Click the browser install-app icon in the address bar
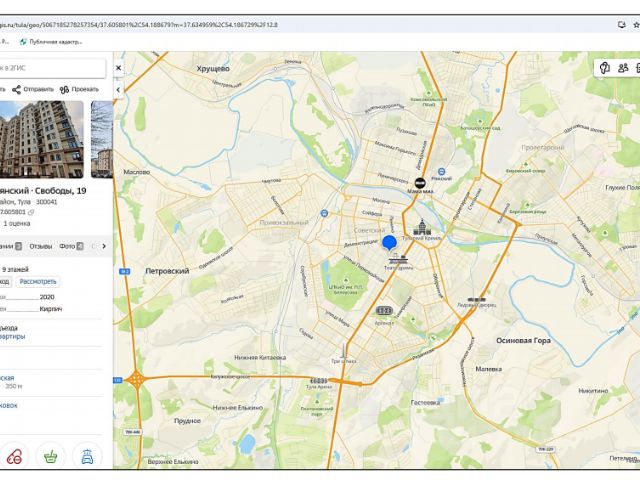Viewport: 640px width, 480px height. (x=621, y=25)
